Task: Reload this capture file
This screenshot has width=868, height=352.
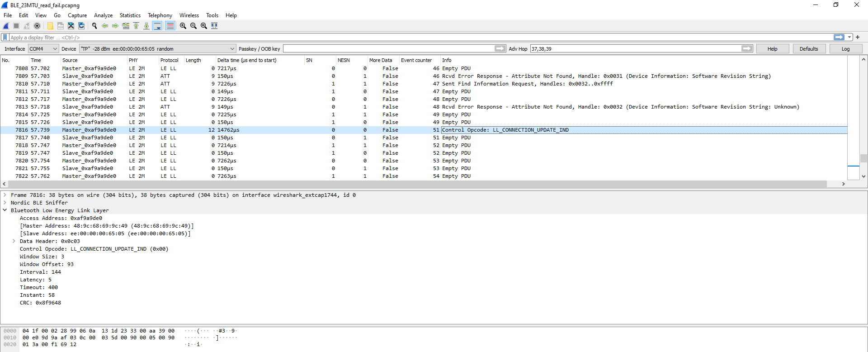Action: click(81, 26)
